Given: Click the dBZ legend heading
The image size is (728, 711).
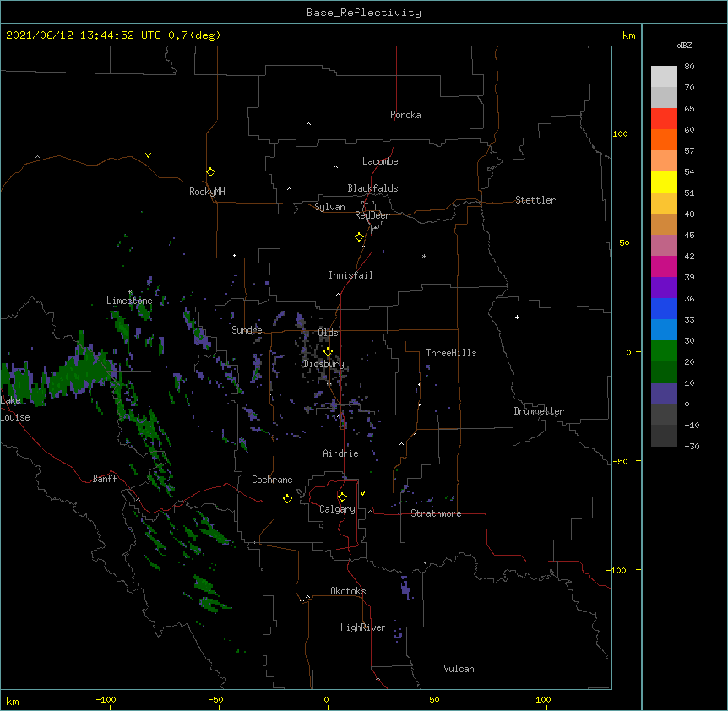Looking at the screenshot, I should click(x=684, y=45).
